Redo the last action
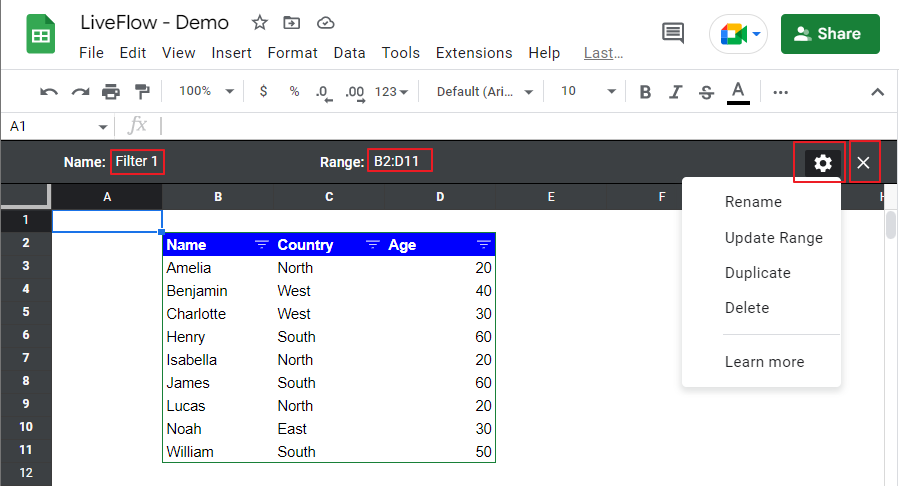Image resolution: width=899 pixels, height=486 pixels. [x=80, y=92]
